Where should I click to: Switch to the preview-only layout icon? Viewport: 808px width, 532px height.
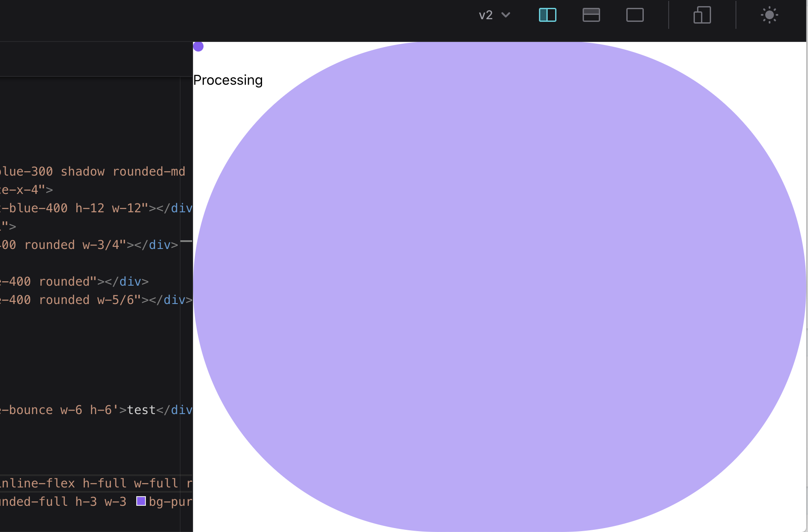[x=635, y=15]
